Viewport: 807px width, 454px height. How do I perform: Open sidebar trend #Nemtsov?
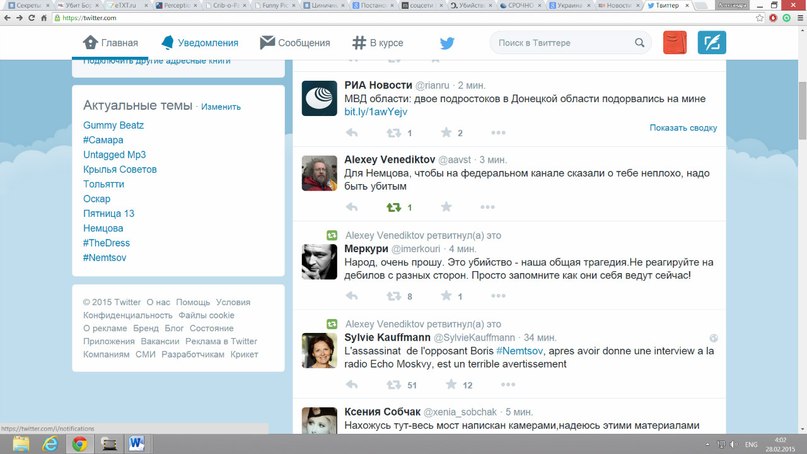pos(104,258)
